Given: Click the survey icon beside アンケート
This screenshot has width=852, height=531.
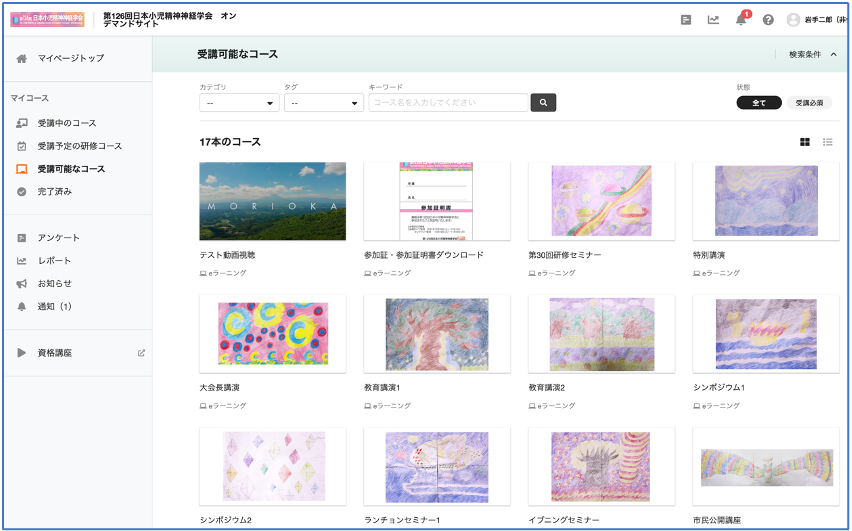Looking at the screenshot, I should click(22, 238).
